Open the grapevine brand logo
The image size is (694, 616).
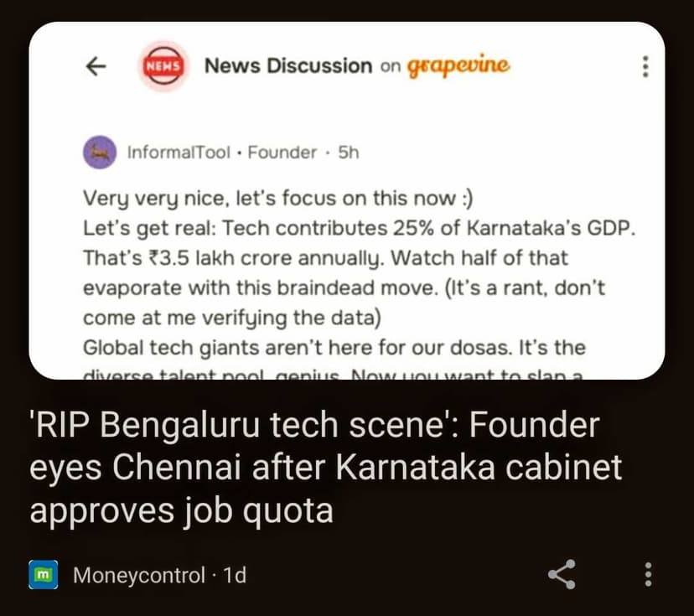(x=458, y=66)
